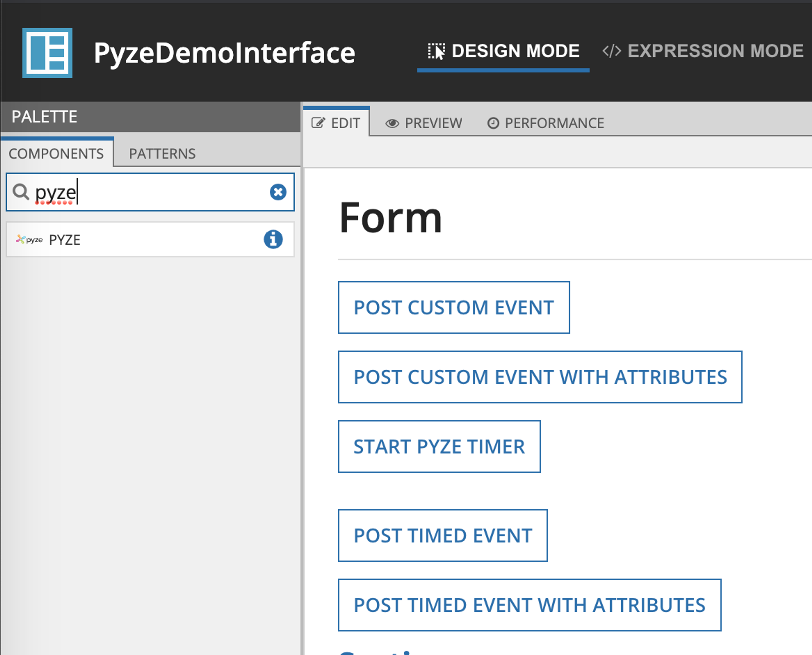Focus the palette search field
The width and height of the screenshot is (812, 655).
pos(150,192)
